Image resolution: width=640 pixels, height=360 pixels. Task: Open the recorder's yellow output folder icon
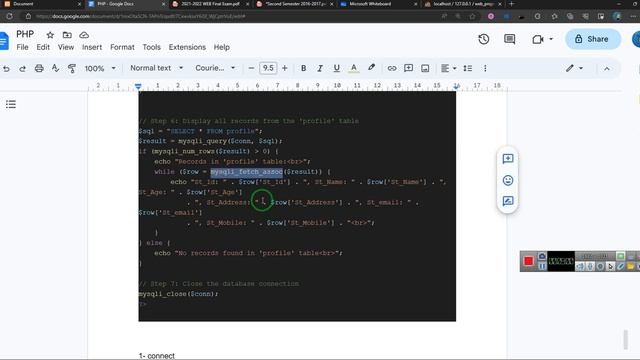(x=631, y=267)
